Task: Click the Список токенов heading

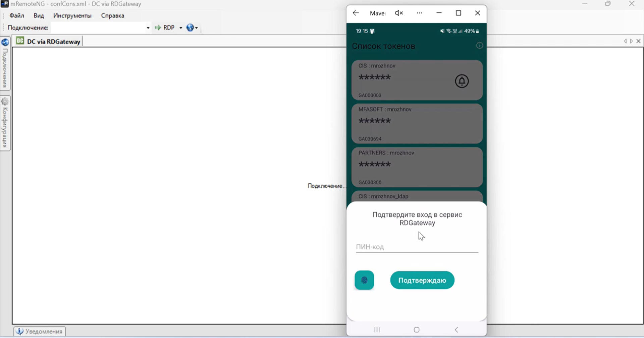Action: pos(383,46)
